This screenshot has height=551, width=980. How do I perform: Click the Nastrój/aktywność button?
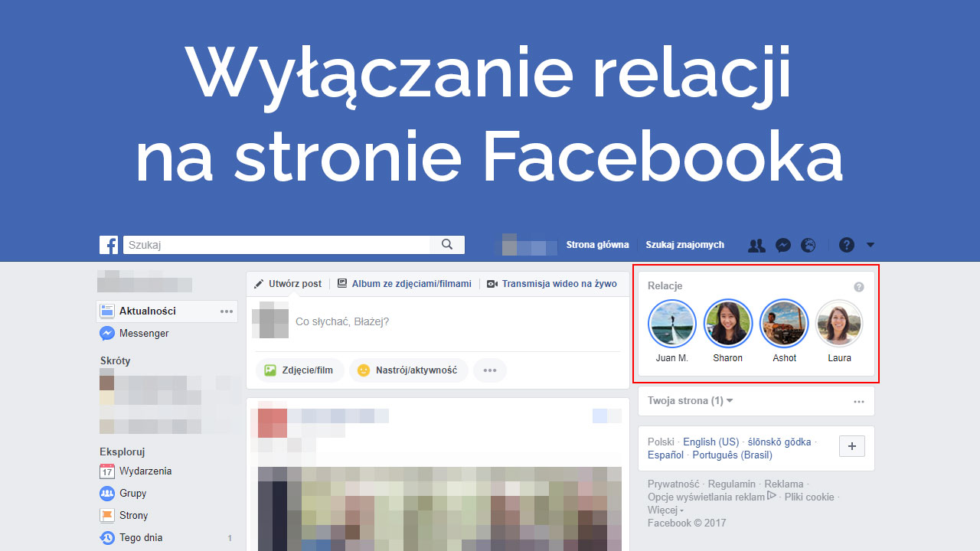coord(408,370)
